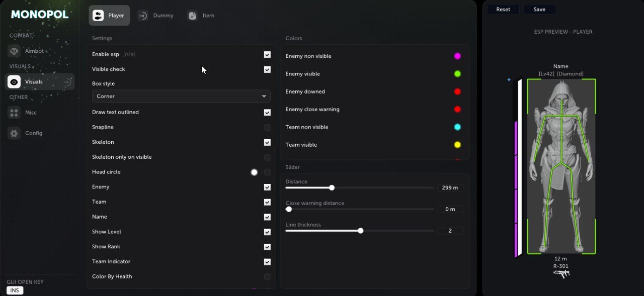Select the Visuals eye icon in sidebar
Viewport: 644px width, 296px height.
[x=14, y=82]
